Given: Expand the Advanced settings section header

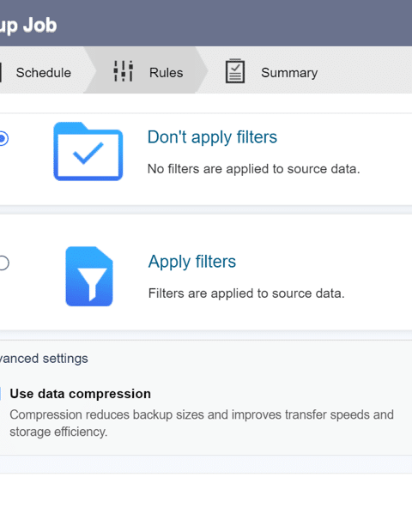Looking at the screenshot, I should 44,359.
